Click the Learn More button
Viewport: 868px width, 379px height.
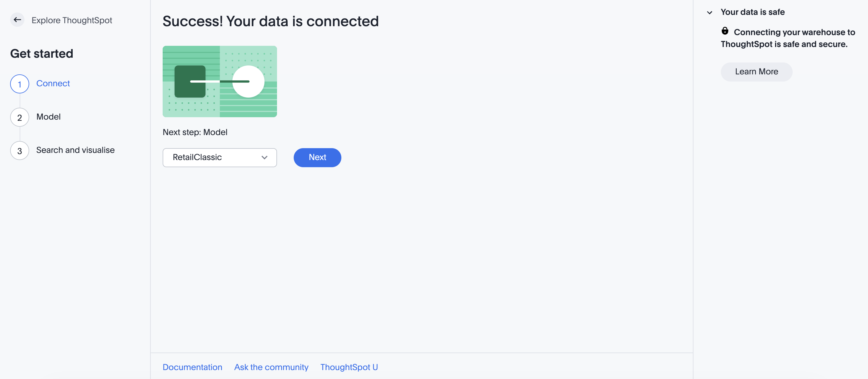[756, 71]
